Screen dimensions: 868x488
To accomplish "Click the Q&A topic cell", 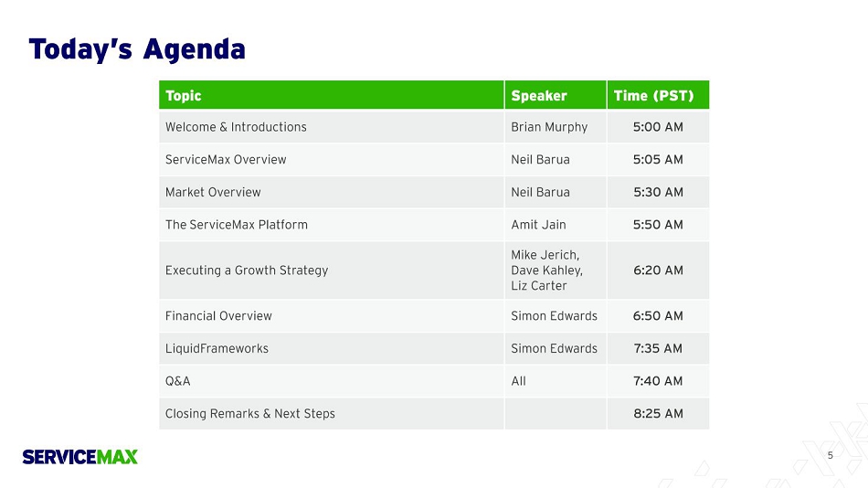I will (x=178, y=381).
